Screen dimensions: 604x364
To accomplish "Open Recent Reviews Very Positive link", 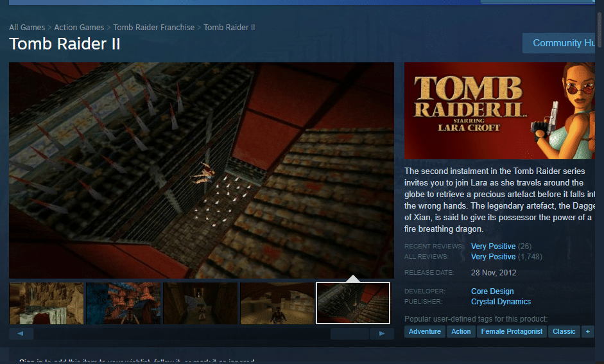I will pyautogui.click(x=493, y=246).
